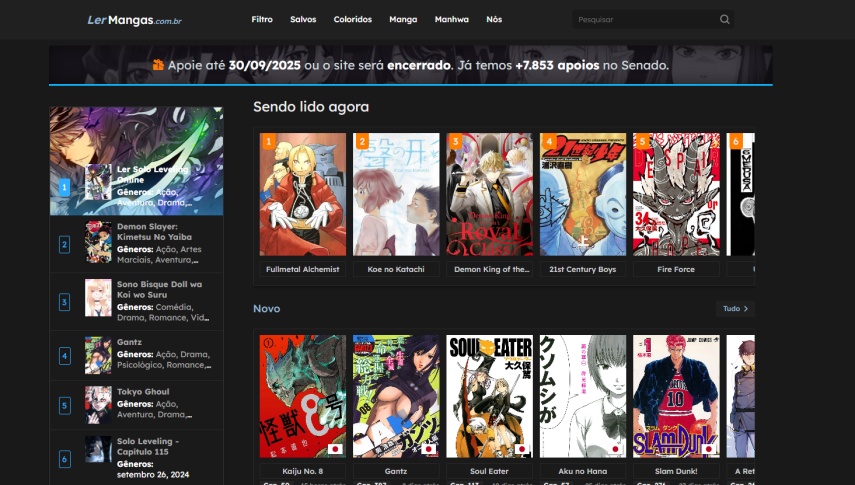Click Japan flag icon on Gantz cover
855x485 pixels.
429,450
